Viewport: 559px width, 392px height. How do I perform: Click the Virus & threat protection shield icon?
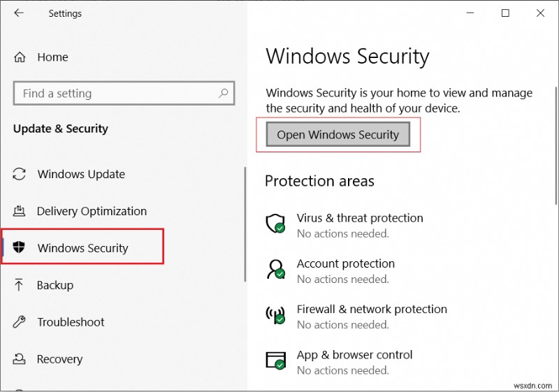click(275, 224)
